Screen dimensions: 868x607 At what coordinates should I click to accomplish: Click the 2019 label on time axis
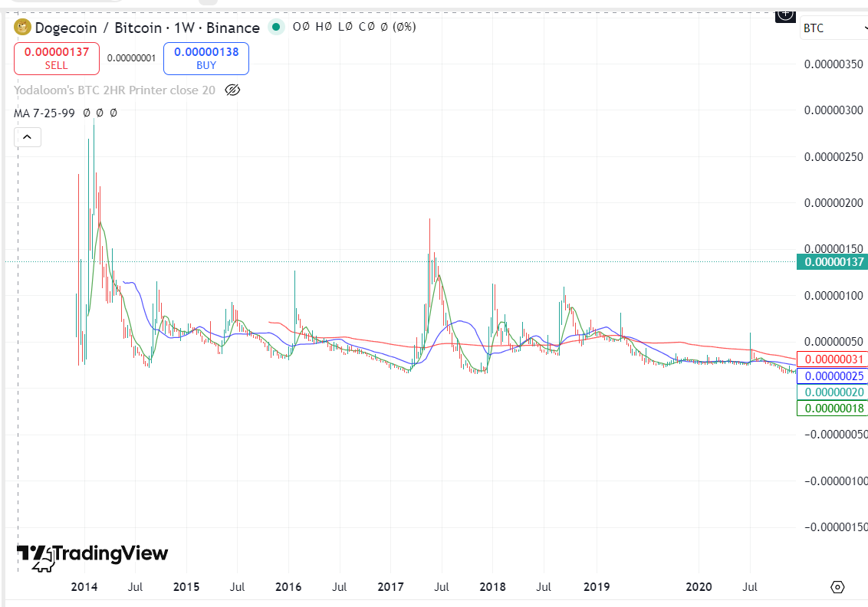coord(597,587)
